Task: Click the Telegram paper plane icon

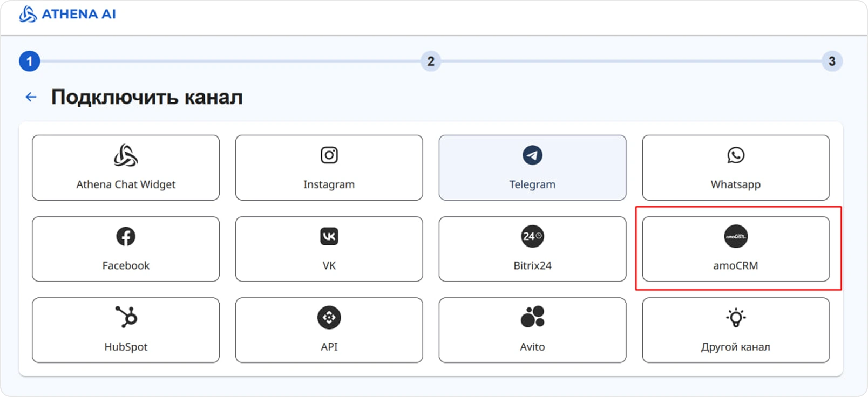Action: coord(532,155)
